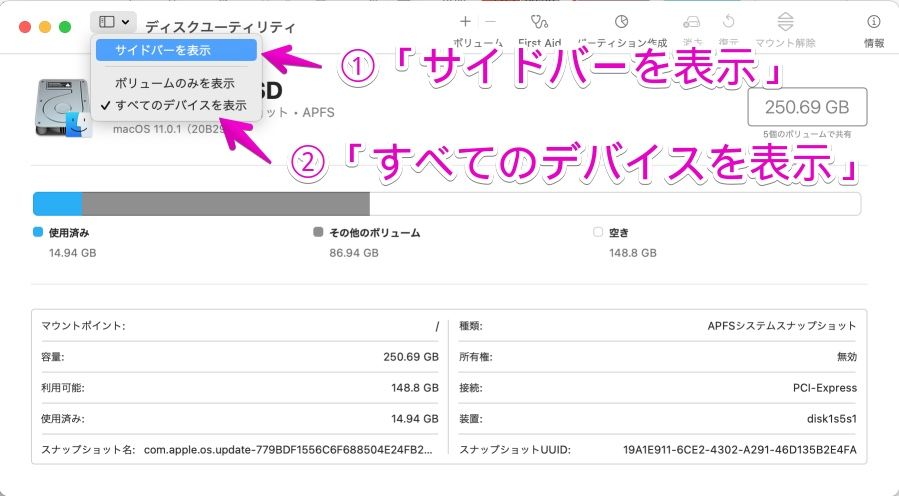899x496 pixels.
Task: Open partition pie-chart icon
Action: (622, 22)
